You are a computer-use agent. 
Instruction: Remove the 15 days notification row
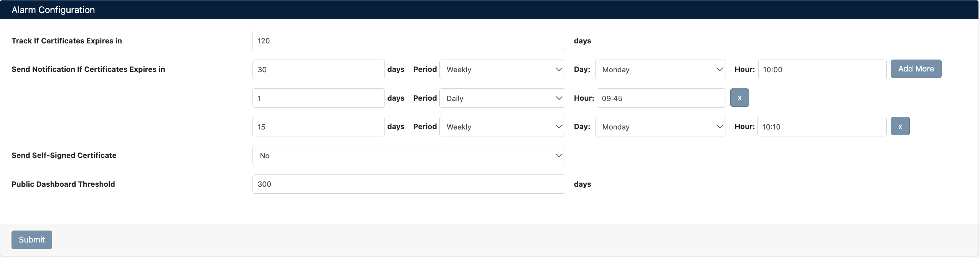coord(900,126)
